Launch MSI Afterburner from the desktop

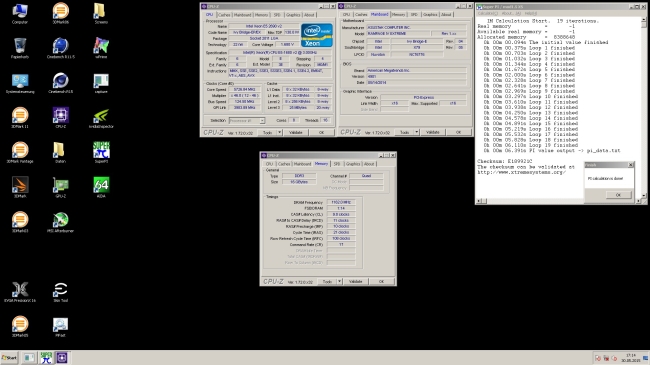point(61,222)
